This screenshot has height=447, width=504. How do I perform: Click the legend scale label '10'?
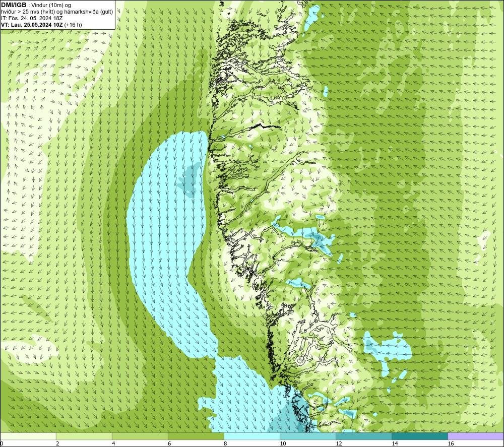[283, 443]
